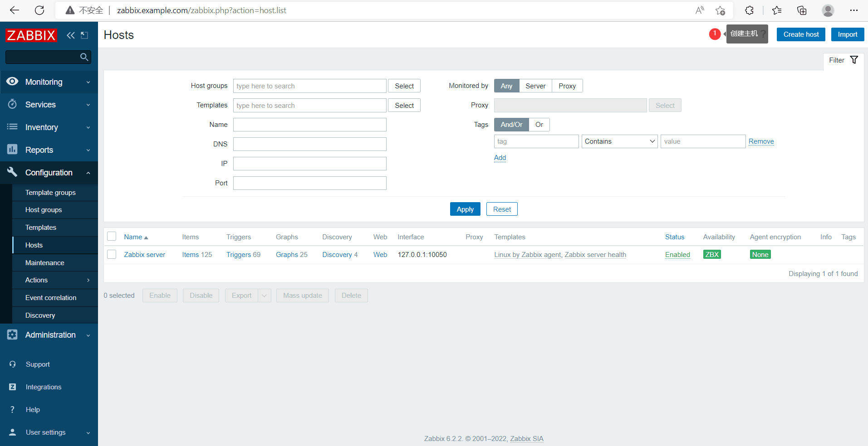Expand the Administration menu chevron
868x446 pixels.
point(88,335)
